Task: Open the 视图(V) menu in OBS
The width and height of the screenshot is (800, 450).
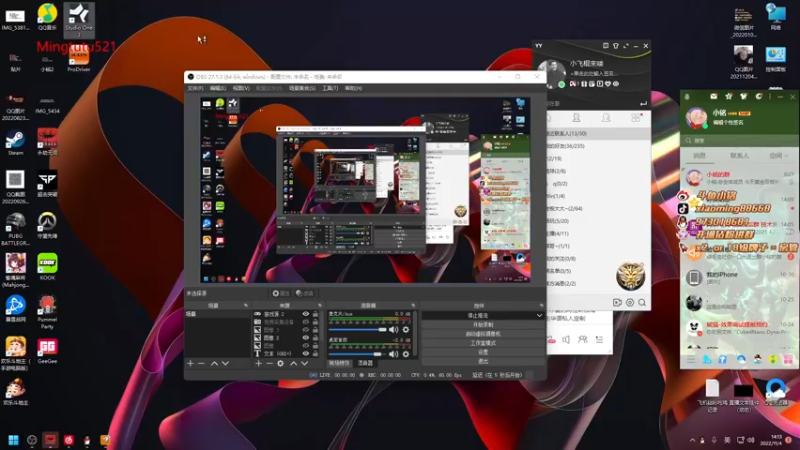Action: (241, 88)
